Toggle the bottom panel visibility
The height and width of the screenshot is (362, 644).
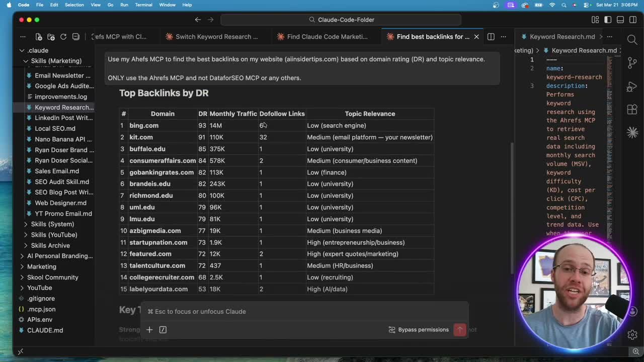click(620, 20)
